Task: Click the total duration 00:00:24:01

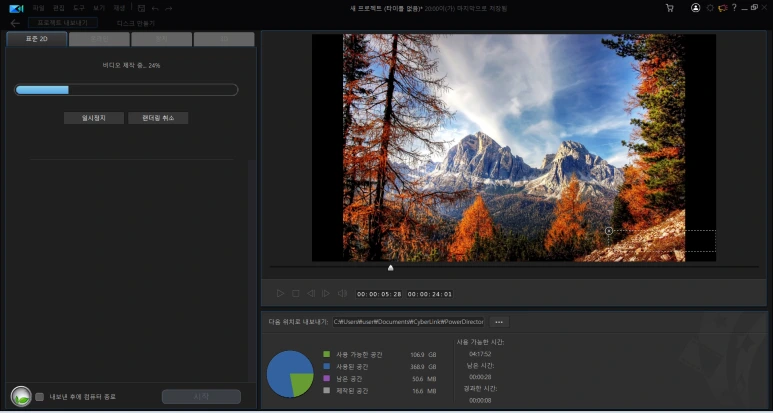Action: [429, 294]
